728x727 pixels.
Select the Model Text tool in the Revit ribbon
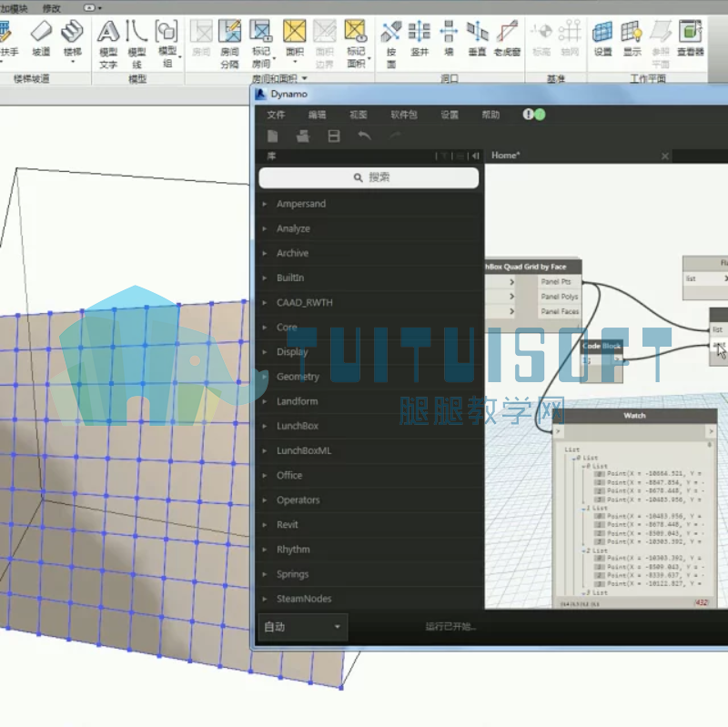[108, 45]
